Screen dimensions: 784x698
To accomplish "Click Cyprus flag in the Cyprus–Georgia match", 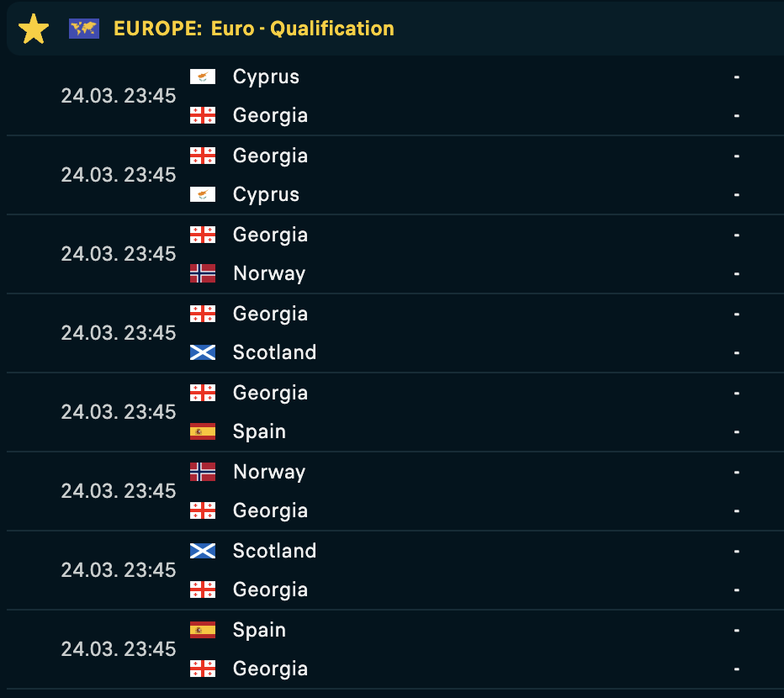I will (x=203, y=77).
